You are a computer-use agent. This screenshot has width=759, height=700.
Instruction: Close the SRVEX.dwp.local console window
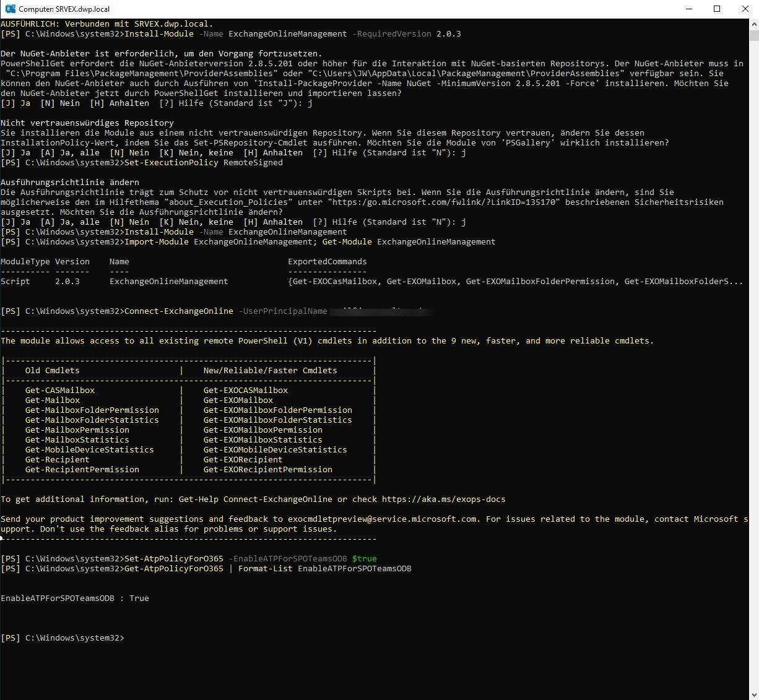coord(745,9)
